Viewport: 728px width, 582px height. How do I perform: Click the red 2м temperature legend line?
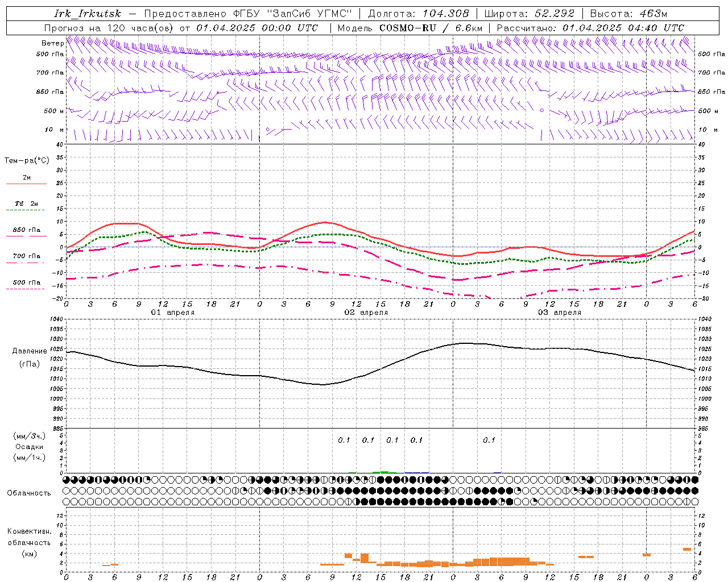pos(26,184)
